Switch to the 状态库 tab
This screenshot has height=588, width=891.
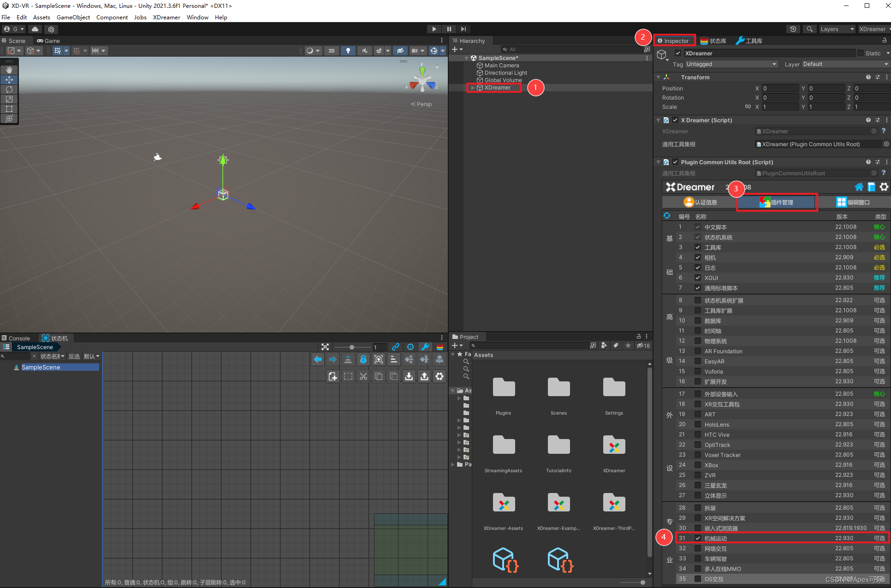713,41
